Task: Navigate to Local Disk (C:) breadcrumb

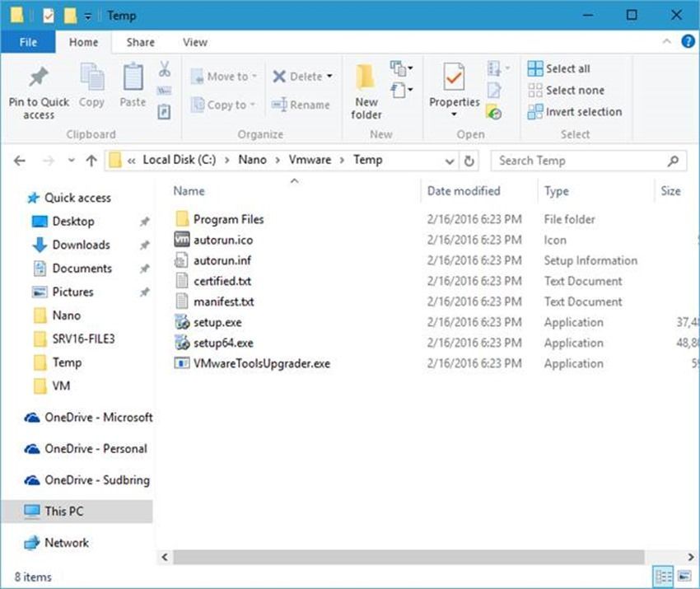Action: (x=179, y=160)
